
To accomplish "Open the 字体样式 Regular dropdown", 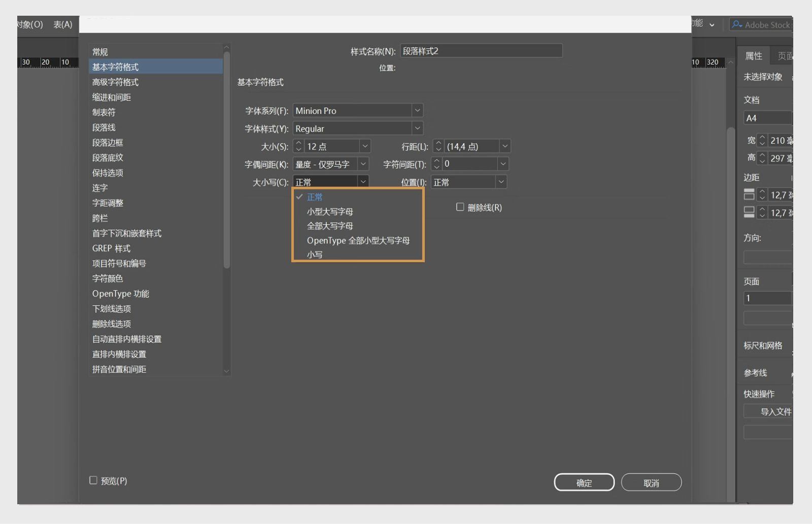I will [x=417, y=128].
